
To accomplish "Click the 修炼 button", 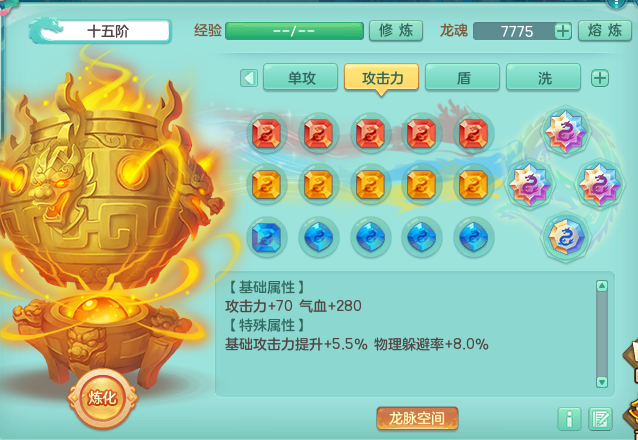I will [x=396, y=31].
